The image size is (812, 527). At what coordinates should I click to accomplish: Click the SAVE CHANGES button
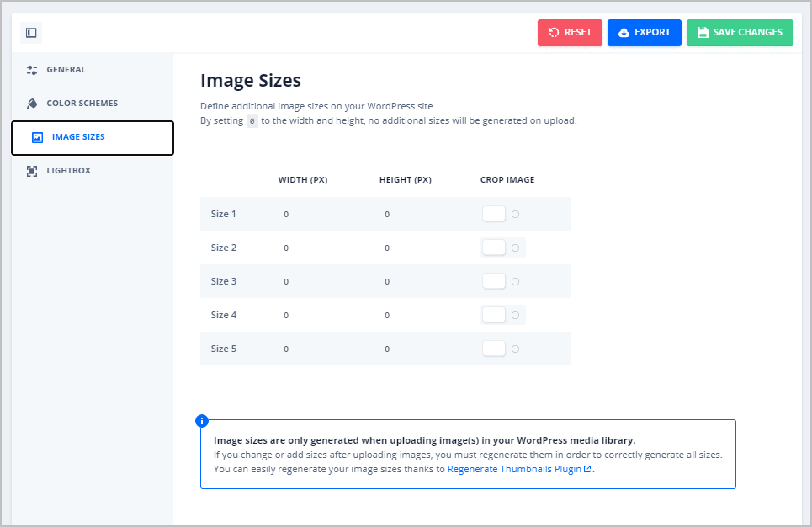(x=740, y=32)
